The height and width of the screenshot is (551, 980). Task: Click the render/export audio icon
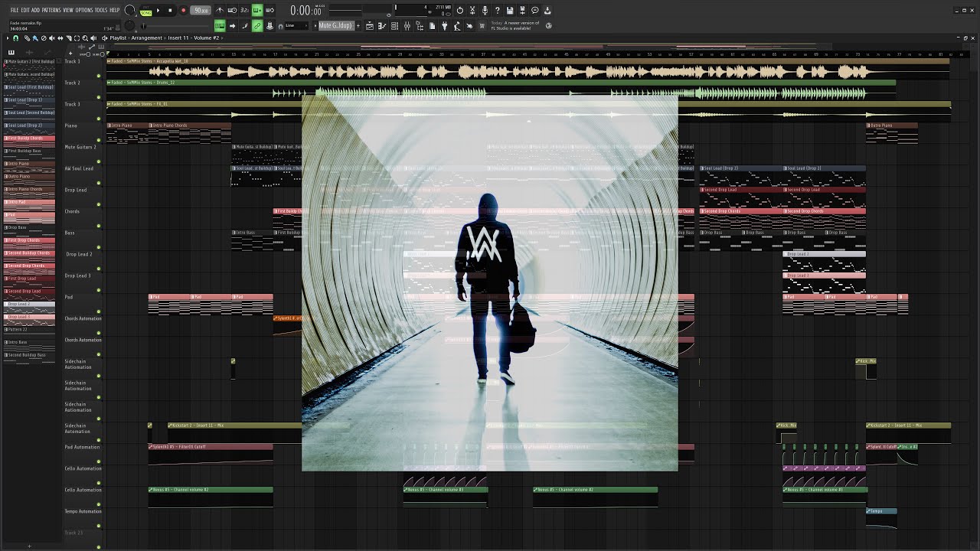pos(522,11)
